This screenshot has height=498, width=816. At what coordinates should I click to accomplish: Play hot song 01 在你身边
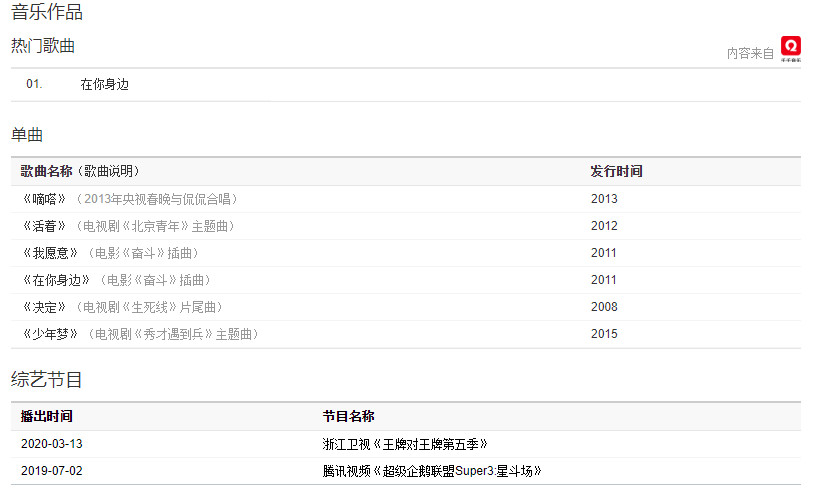click(x=104, y=85)
